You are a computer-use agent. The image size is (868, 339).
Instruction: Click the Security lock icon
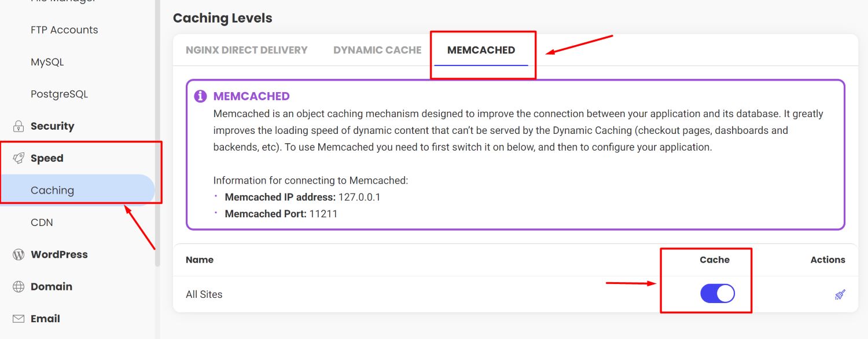coord(19,126)
